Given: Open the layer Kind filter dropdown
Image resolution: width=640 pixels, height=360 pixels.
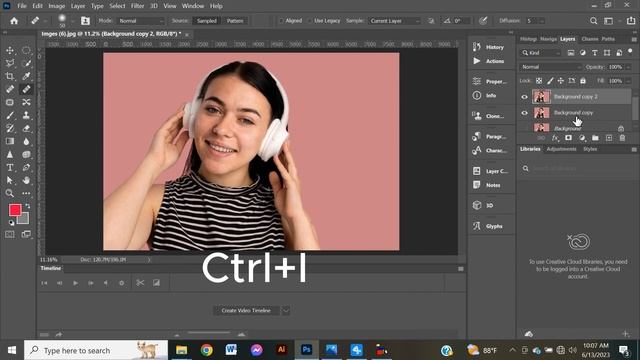Looking at the screenshot, I should point(541,53).
